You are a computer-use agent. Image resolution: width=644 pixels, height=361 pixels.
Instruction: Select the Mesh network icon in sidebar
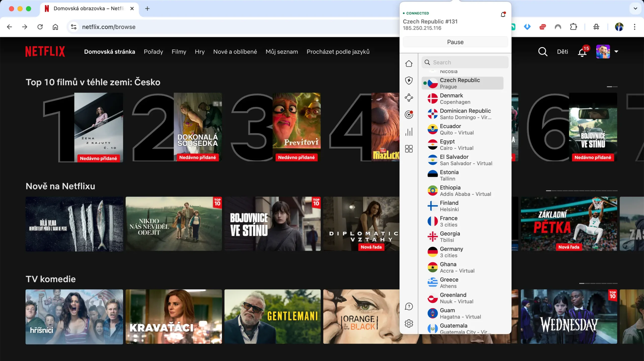tap(409, 98)
